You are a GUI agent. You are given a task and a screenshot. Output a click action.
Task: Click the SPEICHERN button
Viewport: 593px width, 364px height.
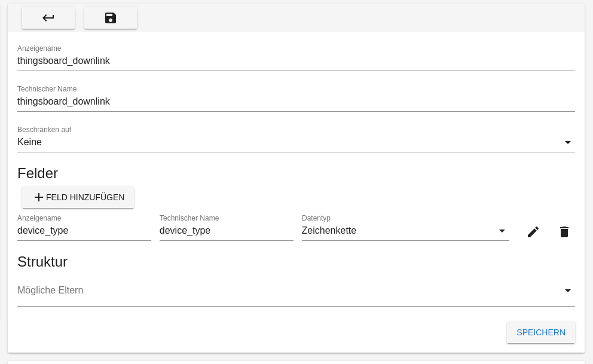(540, 332)
